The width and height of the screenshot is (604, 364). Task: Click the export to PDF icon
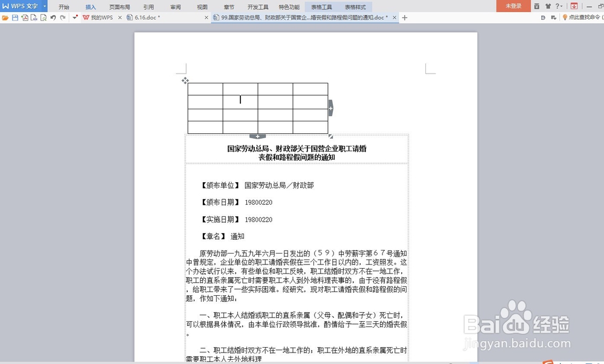pos(25,18)
